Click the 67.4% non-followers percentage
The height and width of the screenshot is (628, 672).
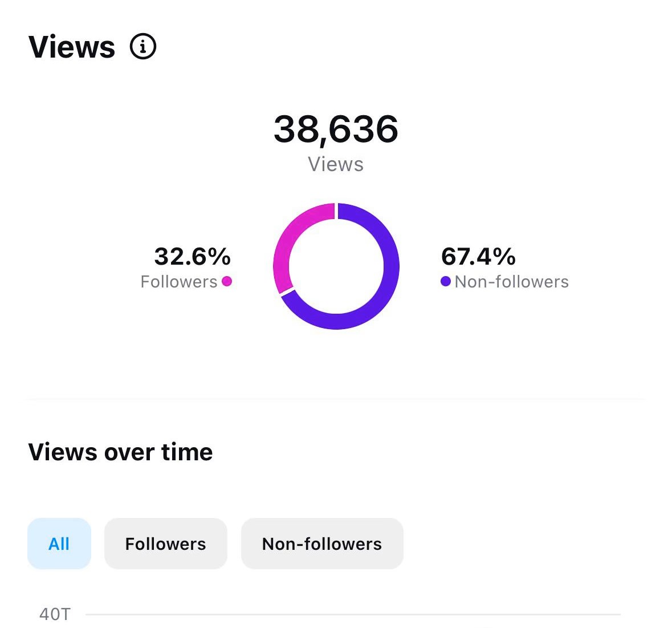tap(478, 257)
